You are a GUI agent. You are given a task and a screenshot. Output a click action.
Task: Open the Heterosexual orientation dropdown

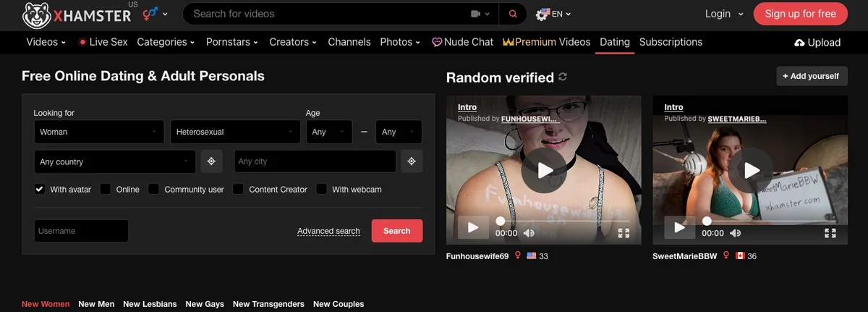coord(235,132)
